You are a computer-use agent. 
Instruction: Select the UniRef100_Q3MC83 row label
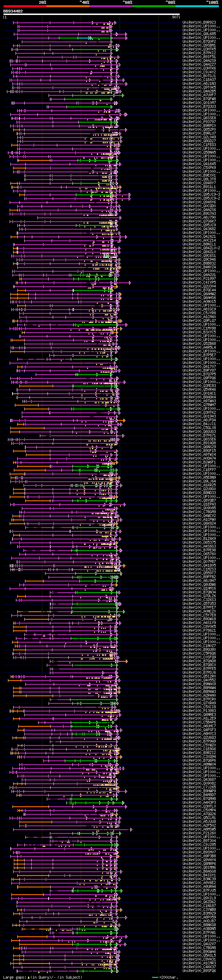(x=199, y=386)
